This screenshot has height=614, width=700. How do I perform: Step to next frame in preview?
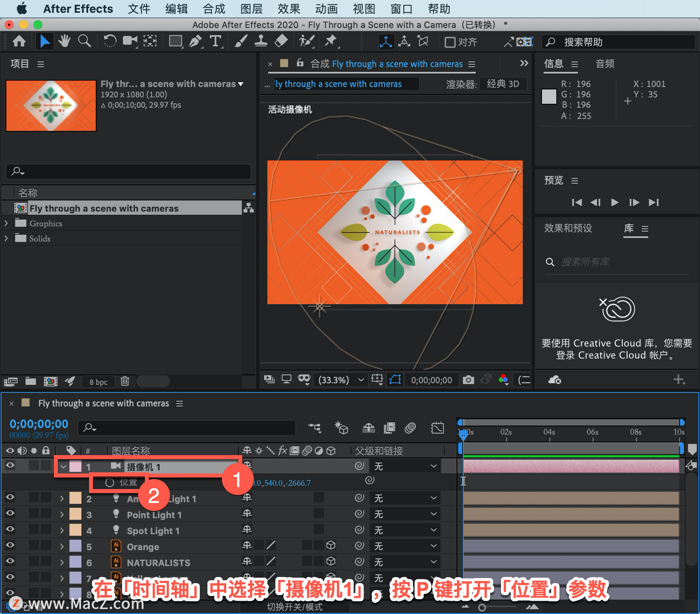tap(634, 202)
